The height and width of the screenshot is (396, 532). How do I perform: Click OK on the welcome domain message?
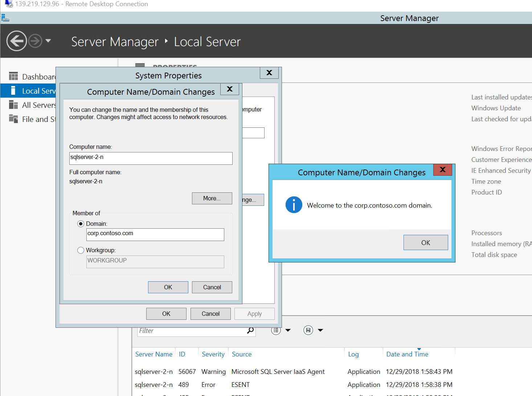tap(425, 242)
